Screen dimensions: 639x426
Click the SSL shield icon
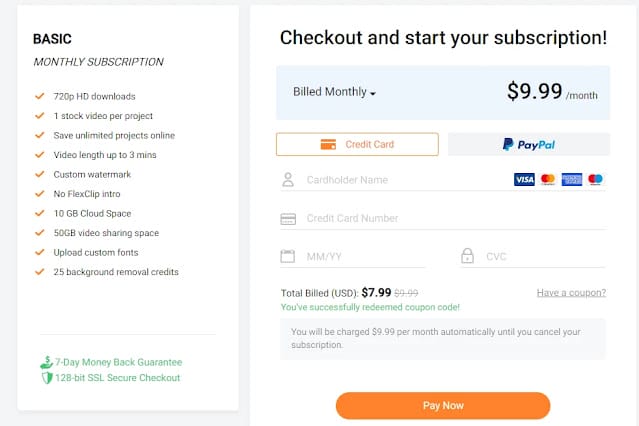tap(46, 378)
